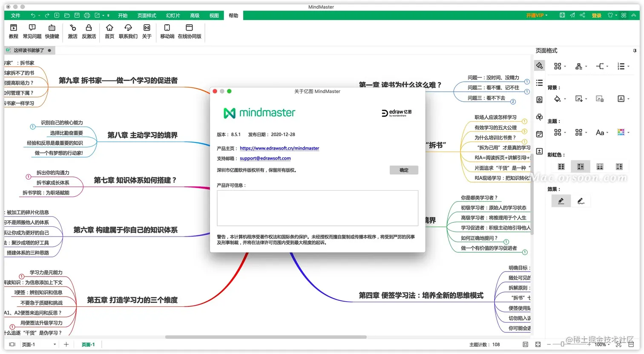Select the green 页面-1 page tab
Image resolution: width=644 pixels, height=354 pixels.
click(88, 345)
